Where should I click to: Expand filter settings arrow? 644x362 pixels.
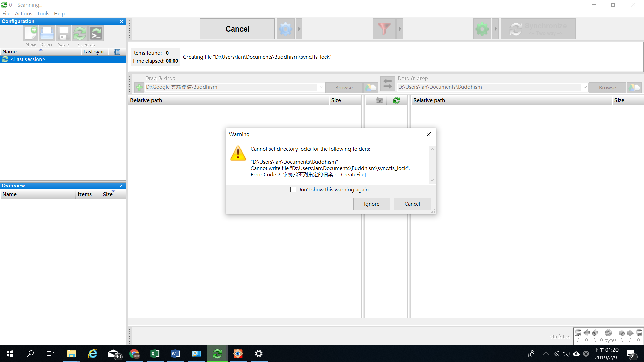(x=400, y=29)
